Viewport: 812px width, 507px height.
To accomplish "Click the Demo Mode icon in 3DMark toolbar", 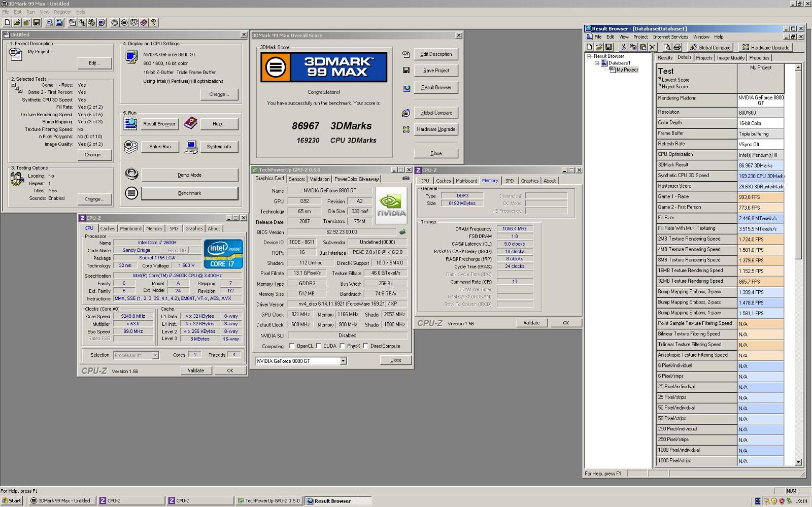I will click(x=115, y=22).
